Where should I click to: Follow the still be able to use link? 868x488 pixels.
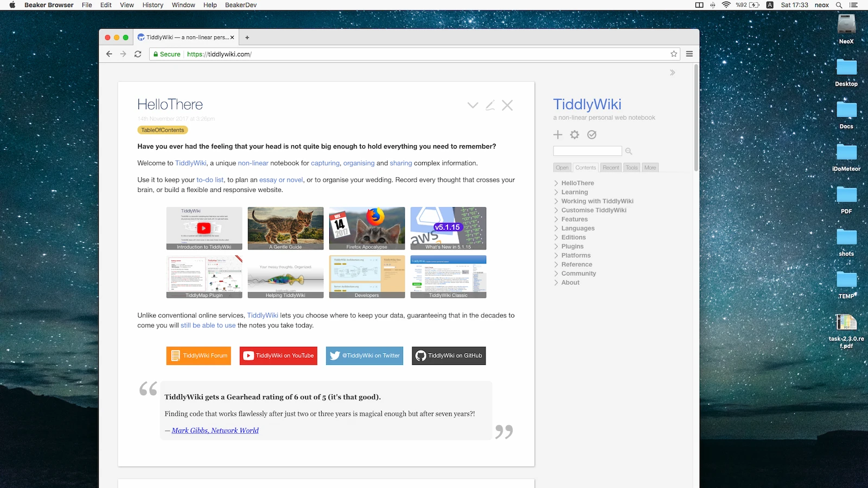point(208,326)
